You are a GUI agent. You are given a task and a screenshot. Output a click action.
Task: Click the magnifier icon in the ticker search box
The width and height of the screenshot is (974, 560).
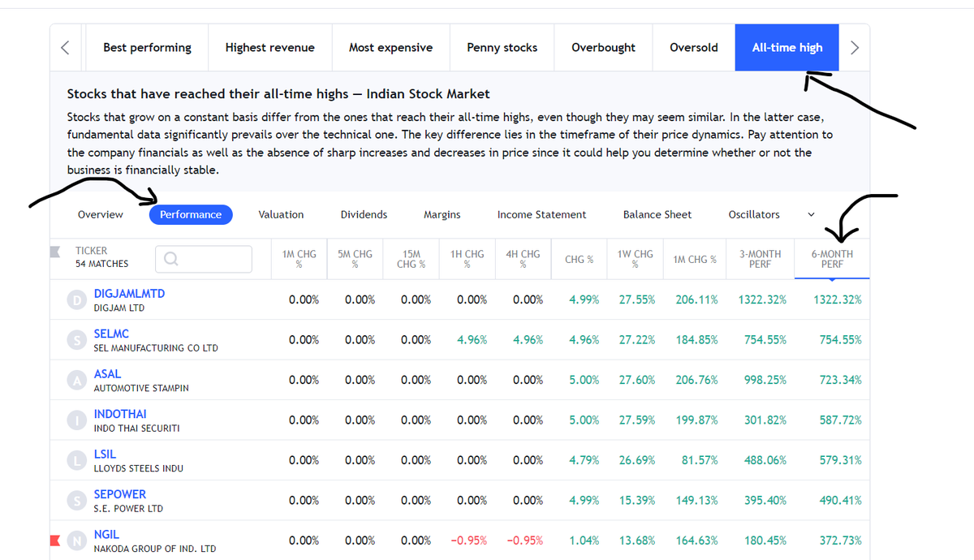click(170, 259)
